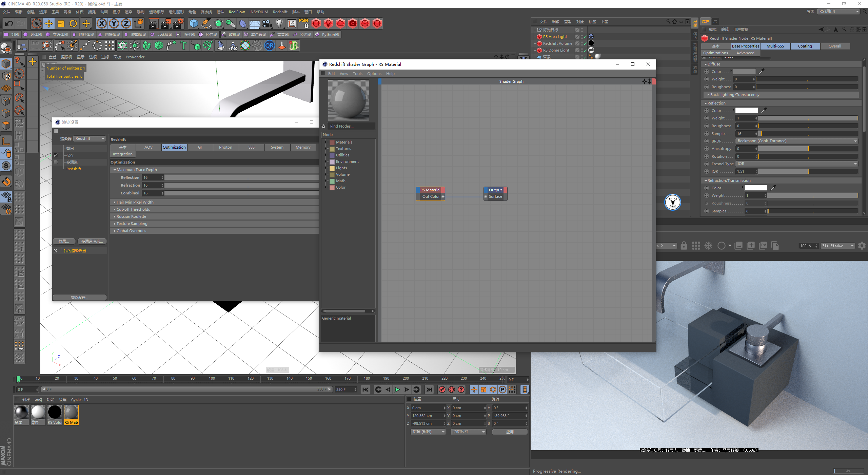Click the play forward button
The width and height of the screenshot is (868, 475).
click(397, 389)
